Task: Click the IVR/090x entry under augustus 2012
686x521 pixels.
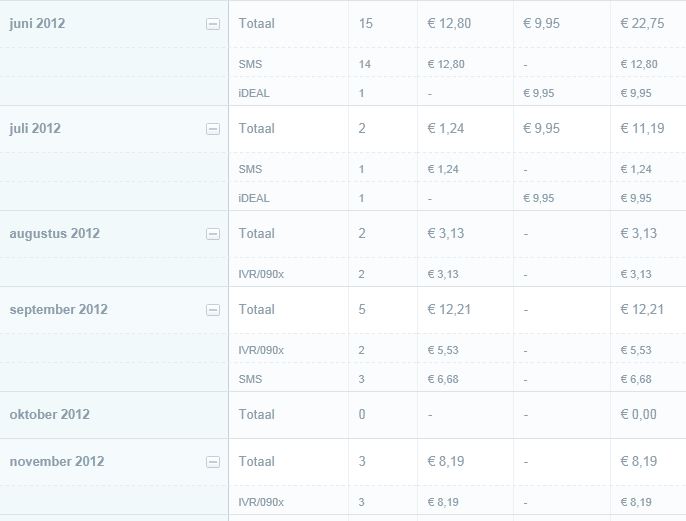Action: [261, 274]
